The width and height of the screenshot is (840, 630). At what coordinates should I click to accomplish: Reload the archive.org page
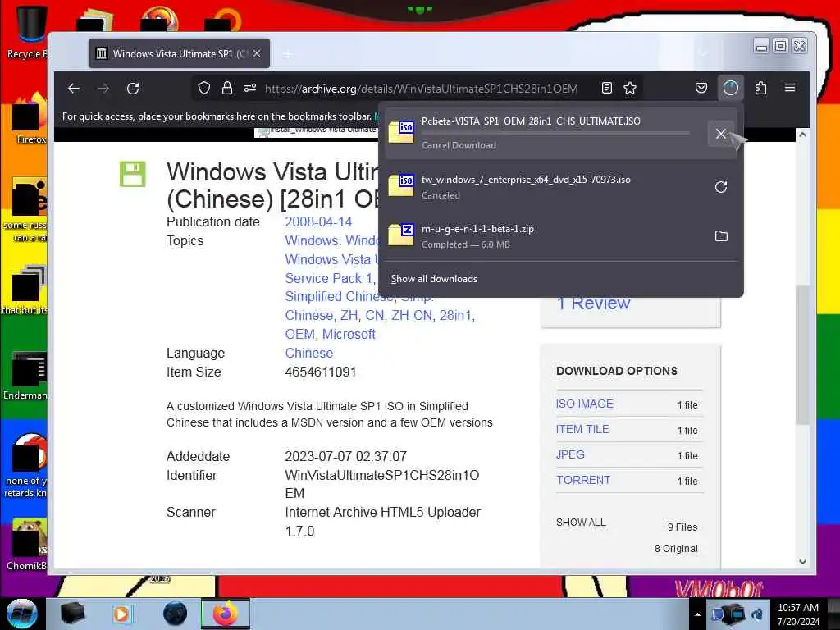(x=133, y=89)
